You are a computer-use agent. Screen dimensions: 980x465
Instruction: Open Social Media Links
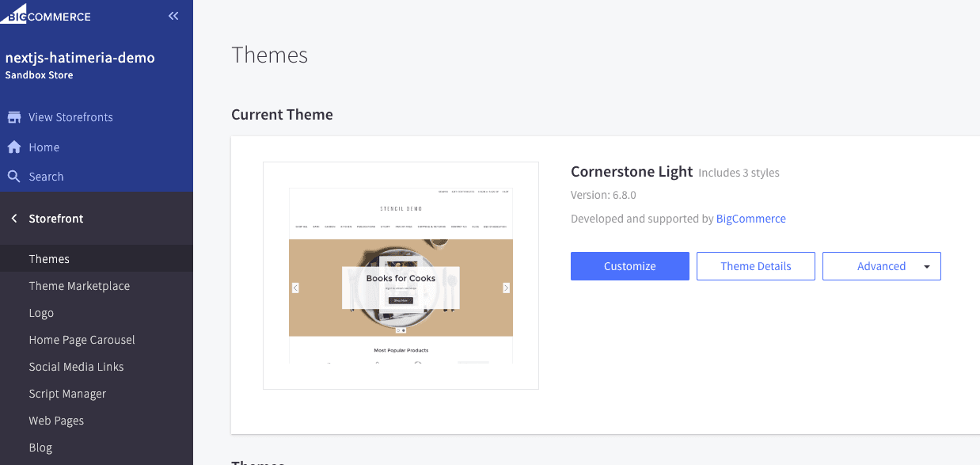pyautogui.click(x=76, y=367)
